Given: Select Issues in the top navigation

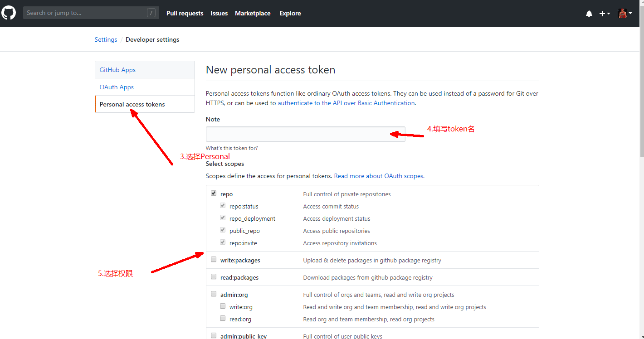Looking at the screenshot, I should point(219,13).
